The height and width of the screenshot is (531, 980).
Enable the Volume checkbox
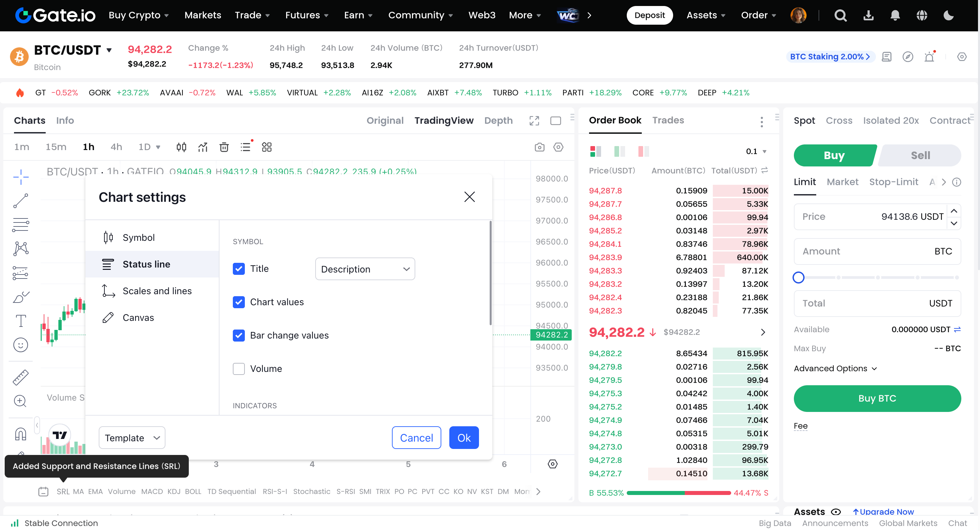(238, 369)
